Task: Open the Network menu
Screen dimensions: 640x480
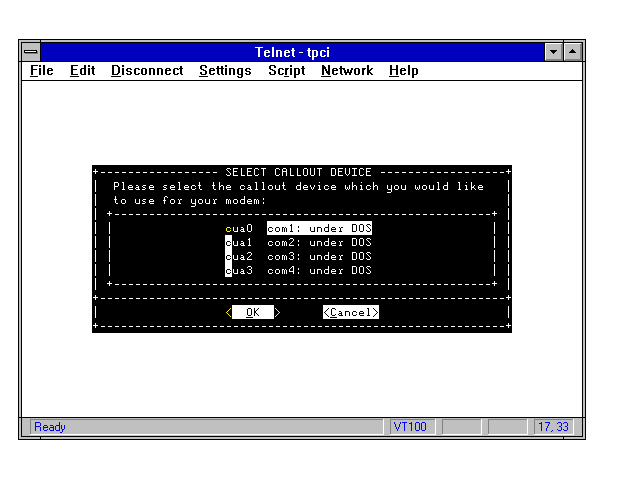Action: point(347,71)
